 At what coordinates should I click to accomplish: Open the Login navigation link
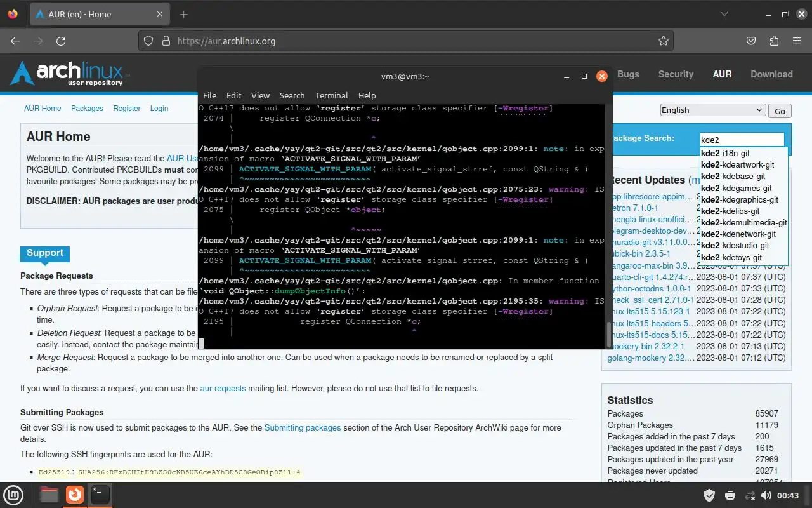click(159, 109)
